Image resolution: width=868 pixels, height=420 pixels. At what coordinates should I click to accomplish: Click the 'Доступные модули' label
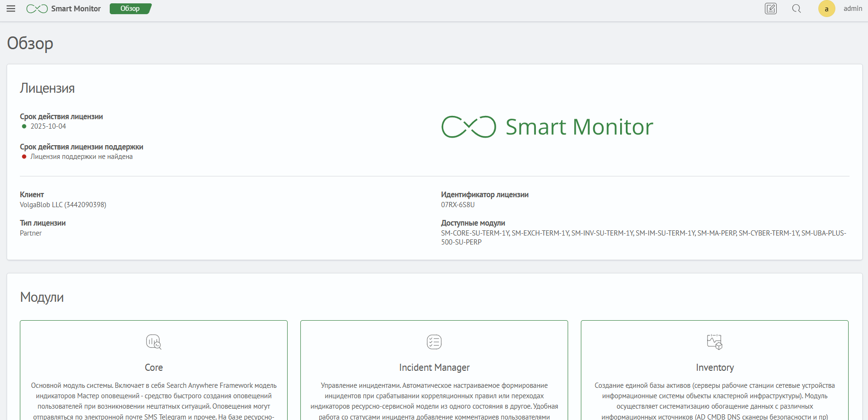tap(473, 223)
